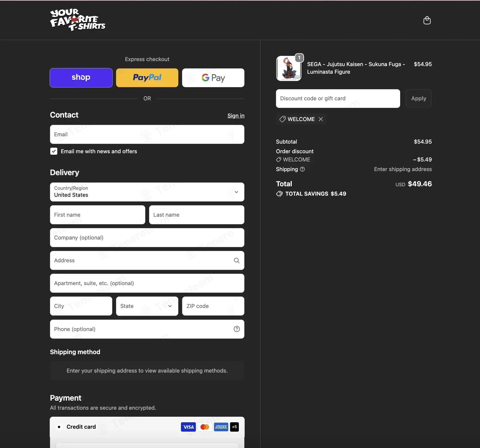480x448 pixels.
Task: Focus the ZIP code field
Action: [x=213, y=306]
